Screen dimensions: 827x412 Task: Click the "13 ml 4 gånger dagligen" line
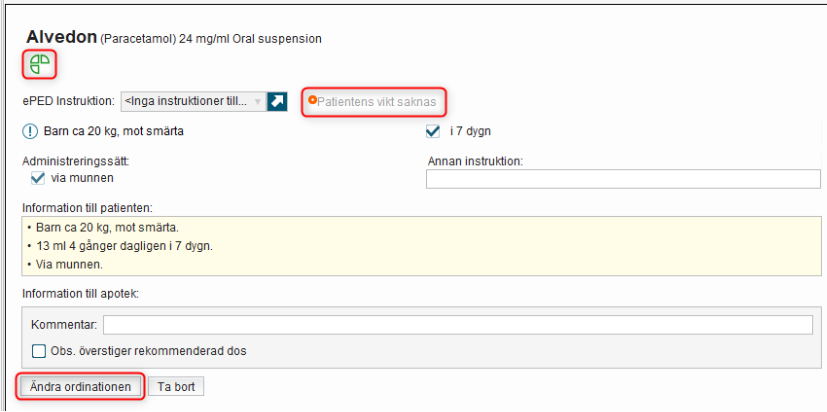point(124,246)
